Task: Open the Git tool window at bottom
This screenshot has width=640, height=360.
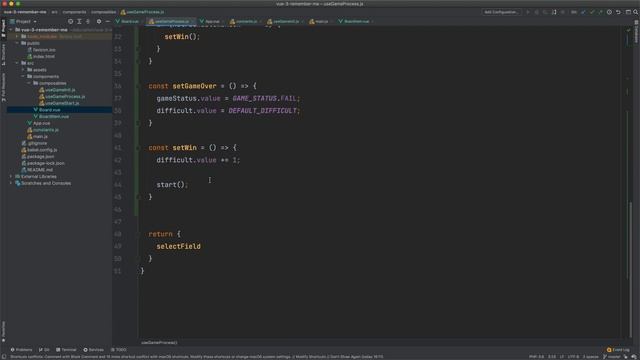Action: click(44, 350)
